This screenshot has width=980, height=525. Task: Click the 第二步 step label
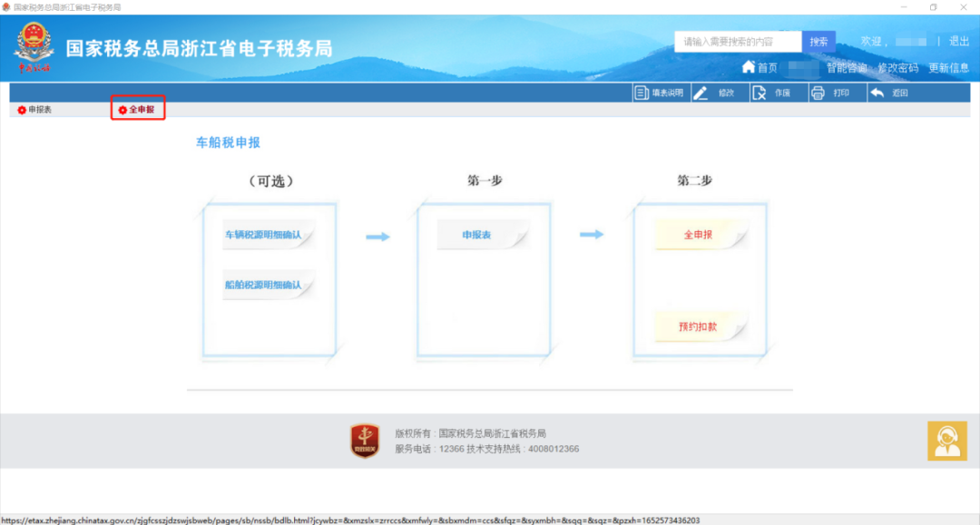694,180
